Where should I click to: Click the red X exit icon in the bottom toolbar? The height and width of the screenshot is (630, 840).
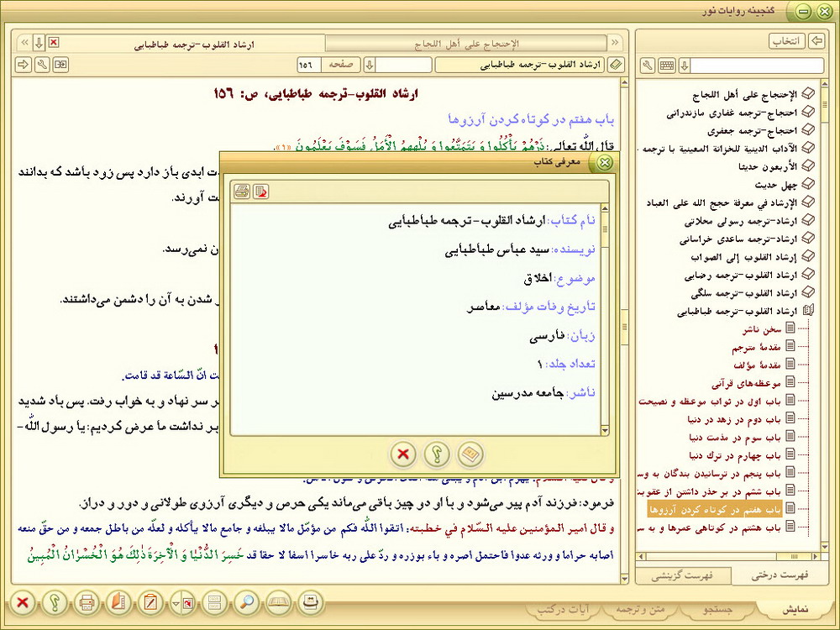pos(23,603)
